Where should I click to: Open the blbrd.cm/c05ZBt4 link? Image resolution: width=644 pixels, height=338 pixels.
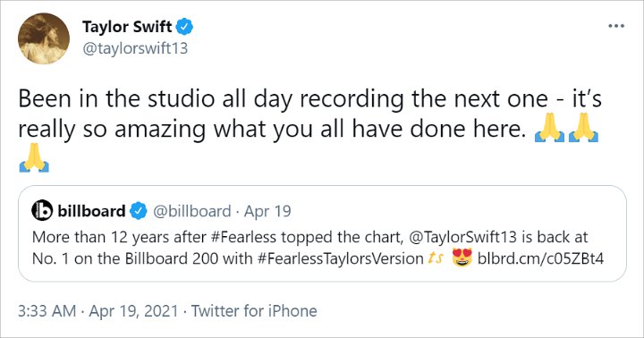point(540,258)
